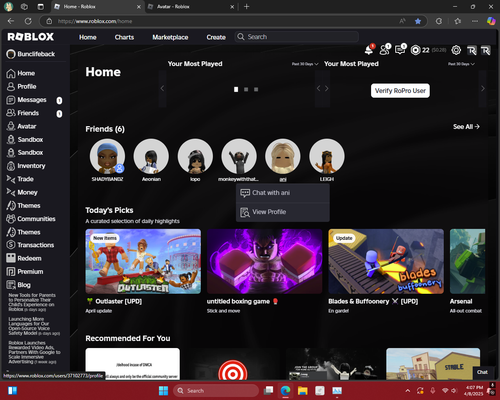This screenshot has width=500, height=400.
Task: Open Aeonian friend avatar
Action: click(x=151, y=156)
